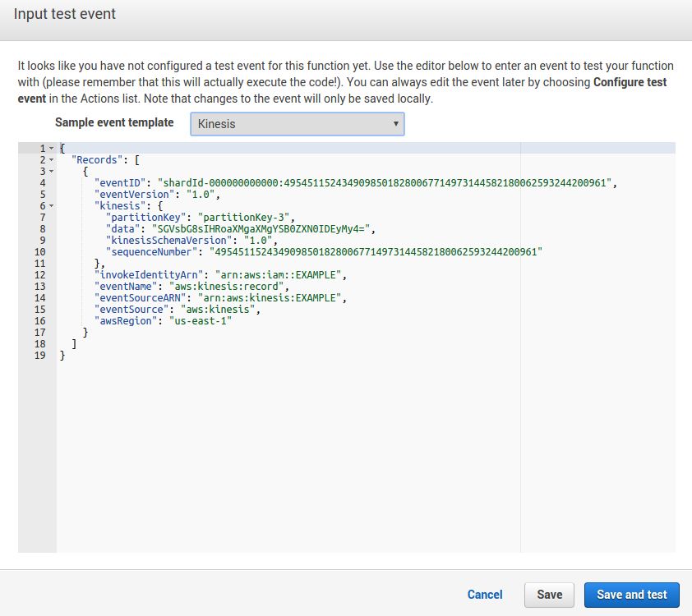Viewport: 692px width, 616px height.
Task: Collapse the root object fold arrow on line 1
Action: click(x=51, y=148)
